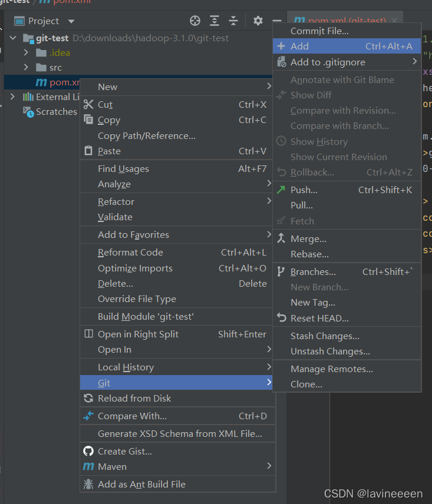432x504 pixels.
Task: Select Override File Type
Action: click(x=176, y=299)
